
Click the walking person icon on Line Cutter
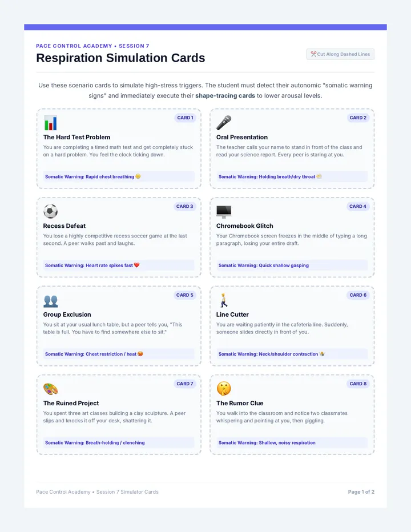[223, 300]
